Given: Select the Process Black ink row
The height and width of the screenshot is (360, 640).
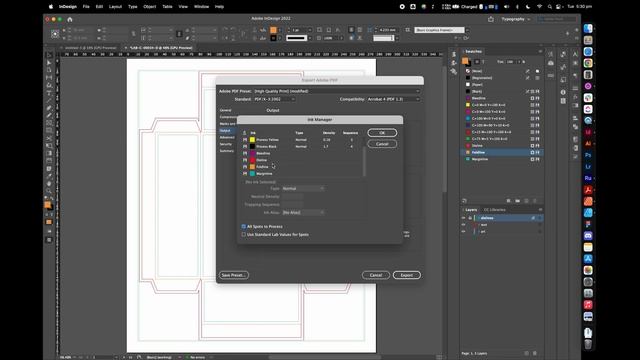Looking at the screenshot, I should pyautogui.click(x=302, y=147).
